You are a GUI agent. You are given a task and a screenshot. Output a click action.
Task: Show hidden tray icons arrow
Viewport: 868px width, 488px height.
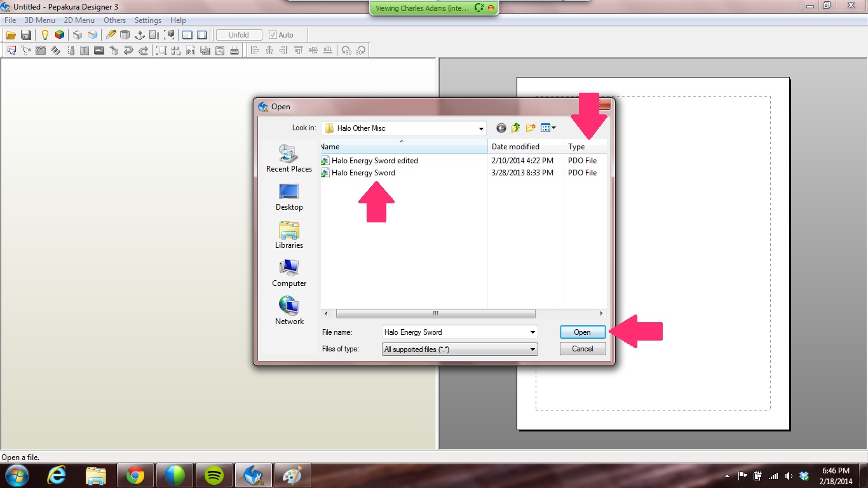tap(727, 476)
